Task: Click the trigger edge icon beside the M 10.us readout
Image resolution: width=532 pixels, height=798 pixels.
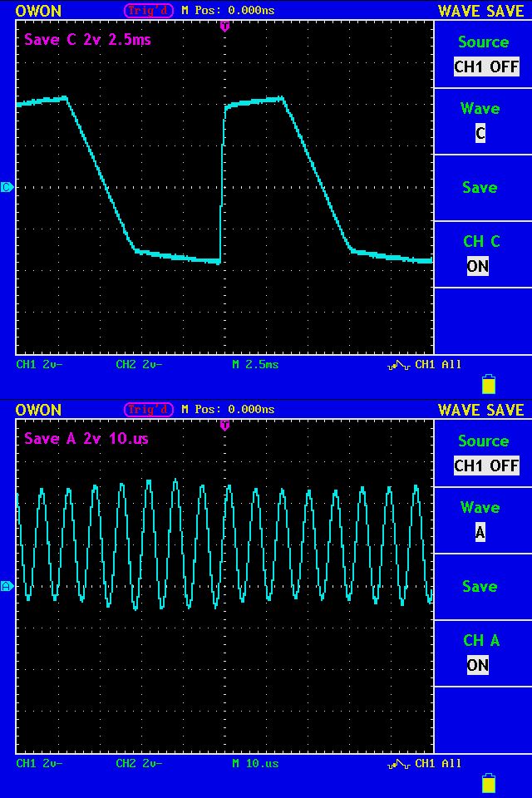Action: [400, 764]
